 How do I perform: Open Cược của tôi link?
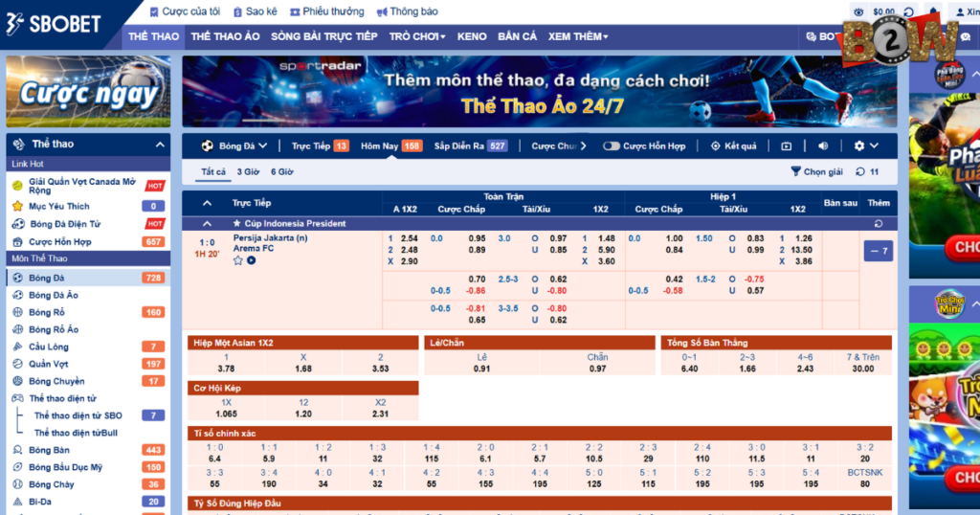(x=185, y=11)
